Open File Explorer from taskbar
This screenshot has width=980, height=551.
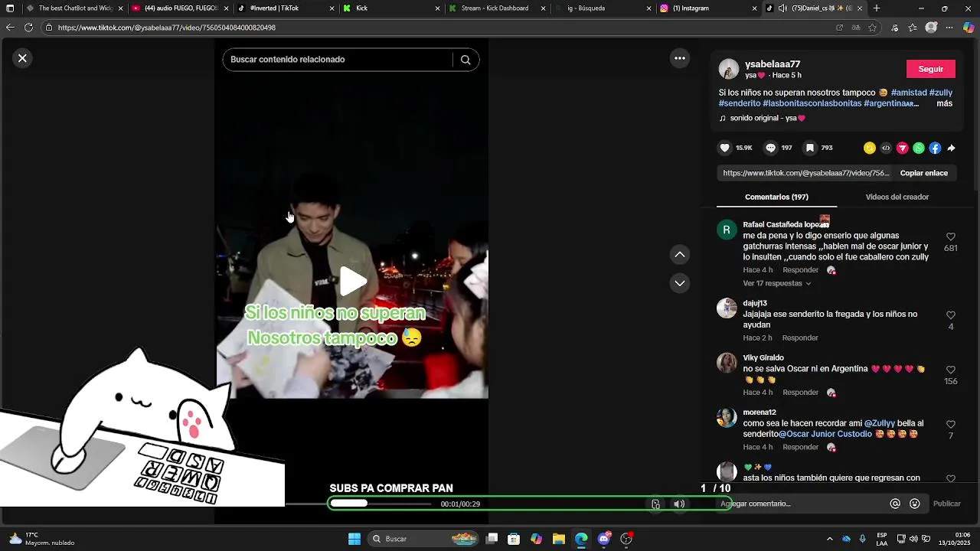click(x=559, y=539)
